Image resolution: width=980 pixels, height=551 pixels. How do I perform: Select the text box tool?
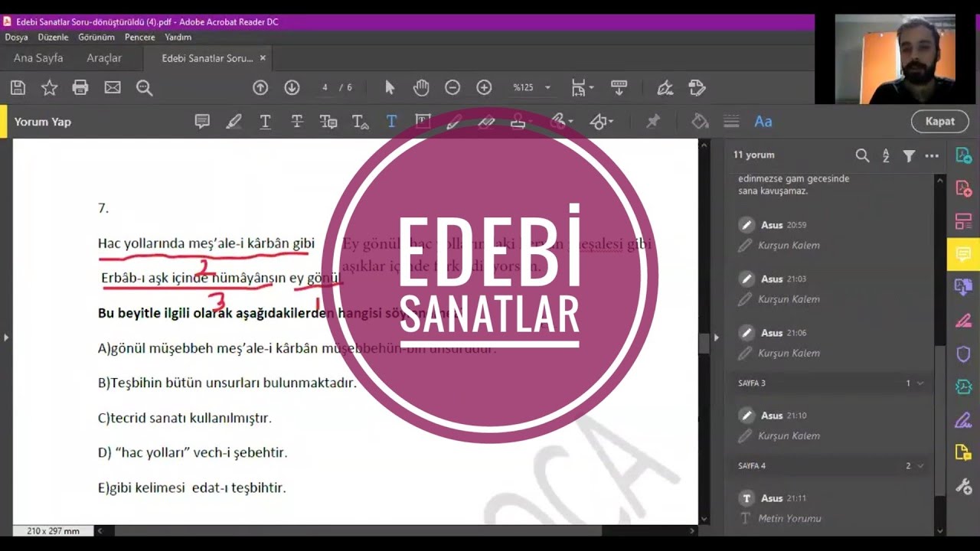click(x=423, y=122)
